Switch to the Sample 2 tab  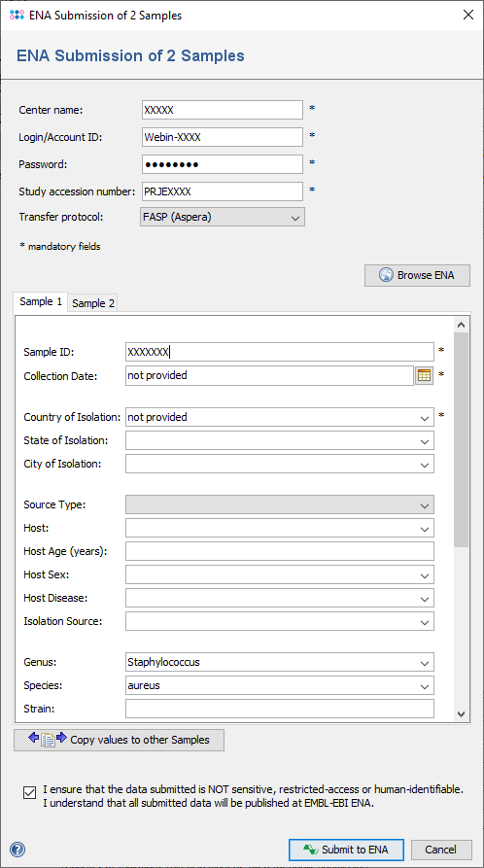pyautogui.click(x=93, y=303)
